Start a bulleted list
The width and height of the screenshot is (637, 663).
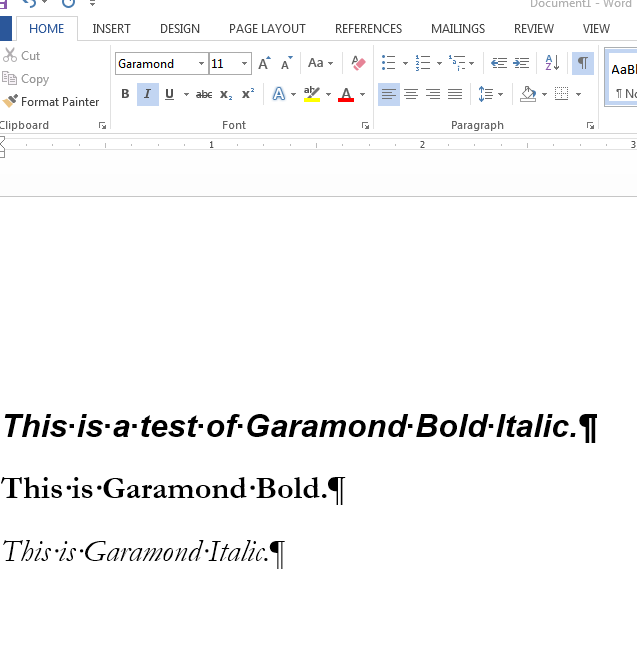coord(388,63)
